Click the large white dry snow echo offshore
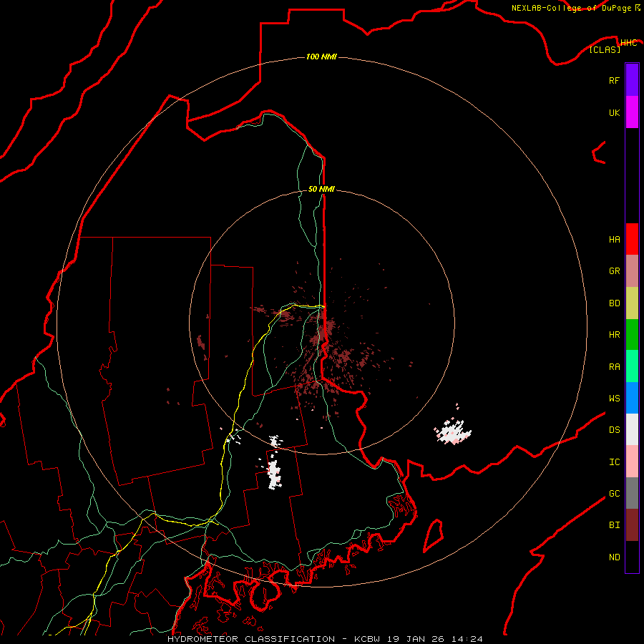 [x=453, y=432]
